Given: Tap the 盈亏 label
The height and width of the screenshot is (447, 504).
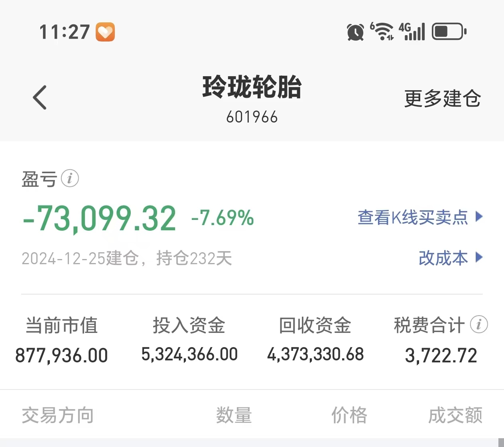Looking at the screenshot, I should 39,179.
